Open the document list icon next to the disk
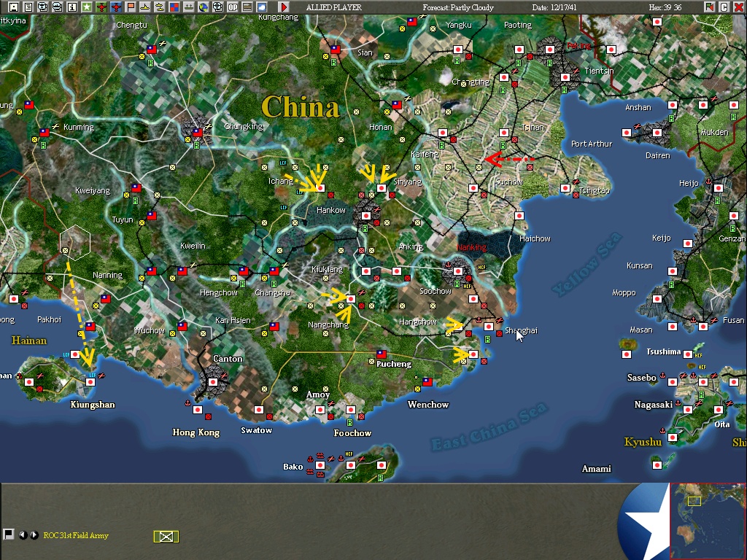Screen dimensions: 747x560 coord(28,7)
